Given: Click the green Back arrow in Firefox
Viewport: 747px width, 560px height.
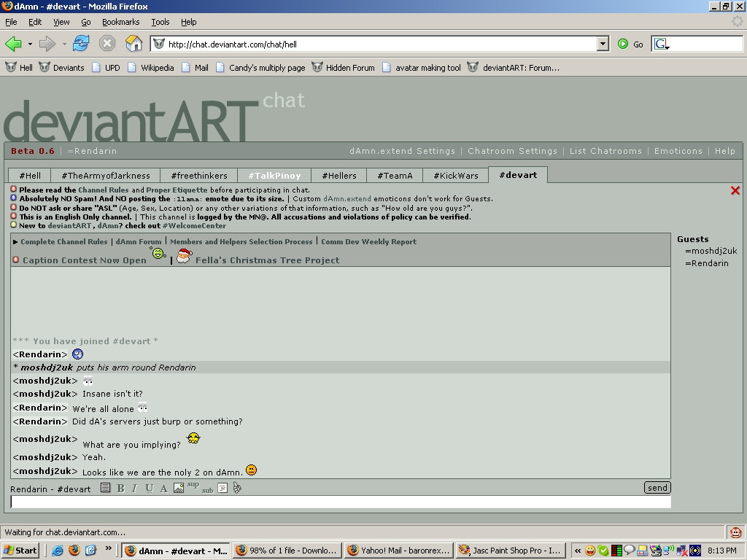Looking at the screenshot, I should [x=13, y=44].
